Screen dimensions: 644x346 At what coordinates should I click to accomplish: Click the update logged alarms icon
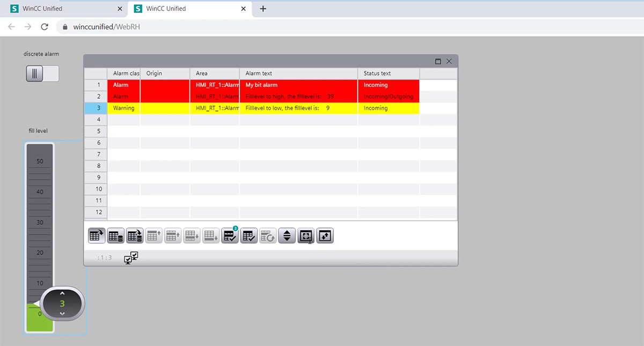click(135, 235)
